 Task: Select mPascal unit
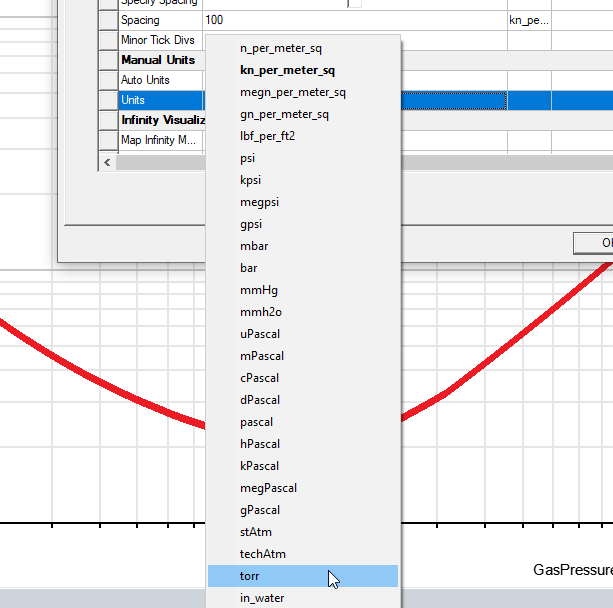tap(303, 356)
